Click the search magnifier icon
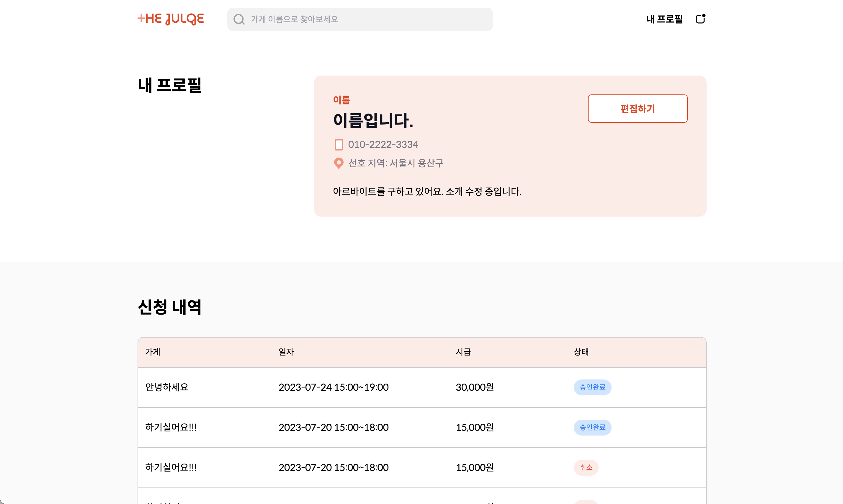 pyautogui.click(x=239, y=19)
